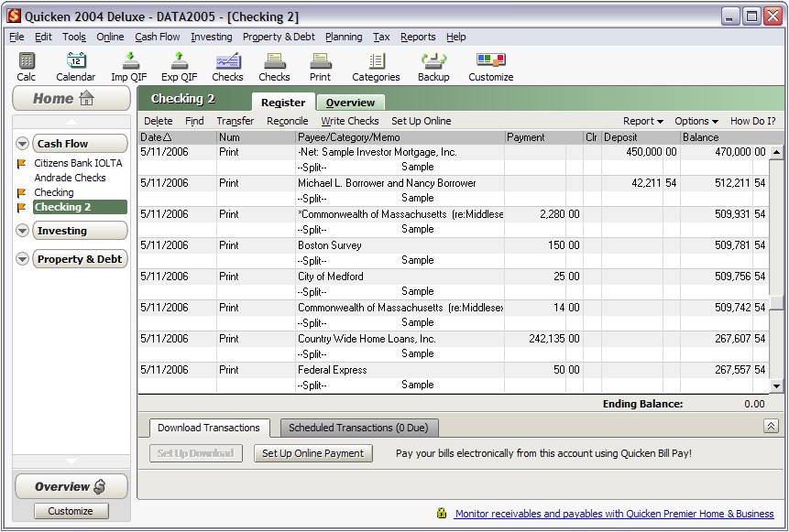Open the File menu
The width and height of the screenshot is (789, 532).
coord(16,37)
